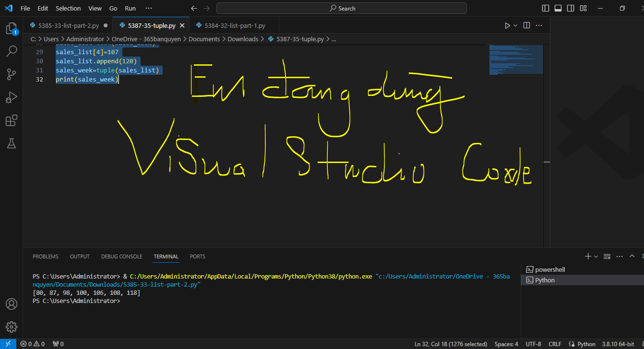
Task: Click the VS Code logo in title bar
Action: click(8, 8)
